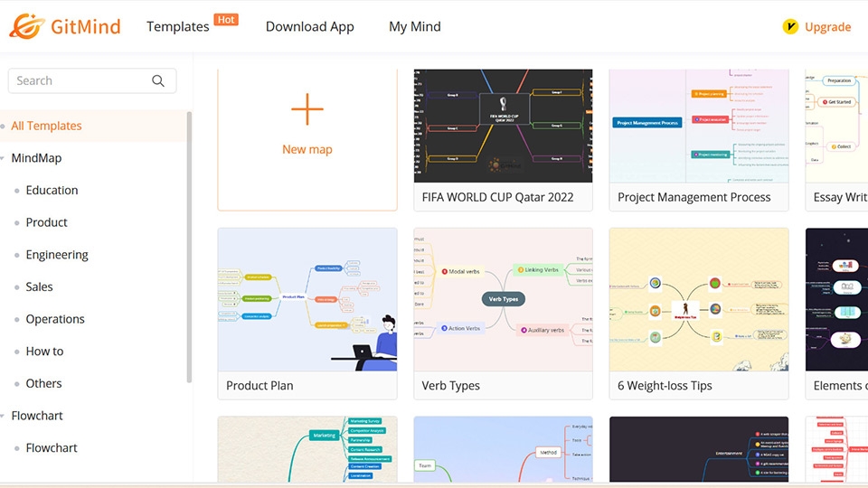Image resolution: width=868 pixels, height=488 pixels.
Task: Select the Operations category
Action: pos(55,319)
